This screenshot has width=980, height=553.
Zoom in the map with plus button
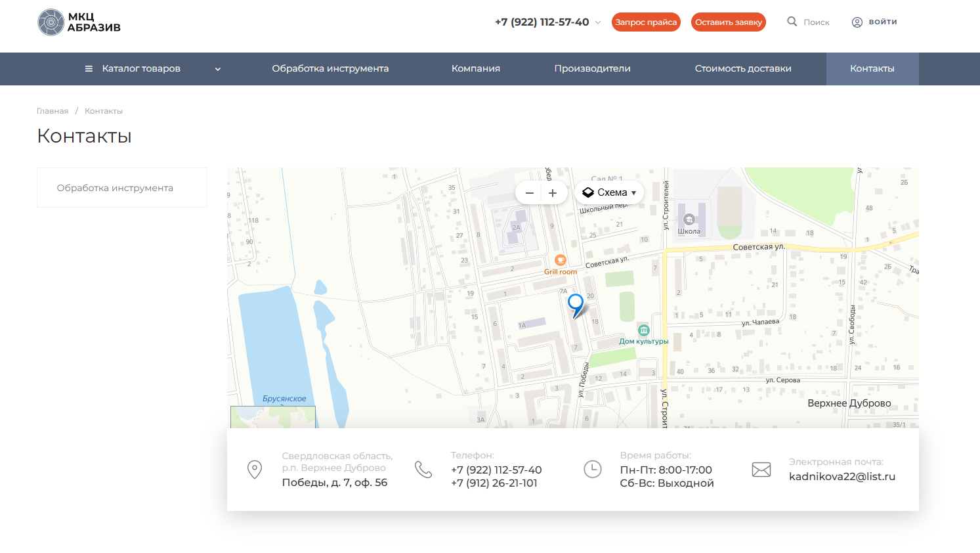click(553, 193)
